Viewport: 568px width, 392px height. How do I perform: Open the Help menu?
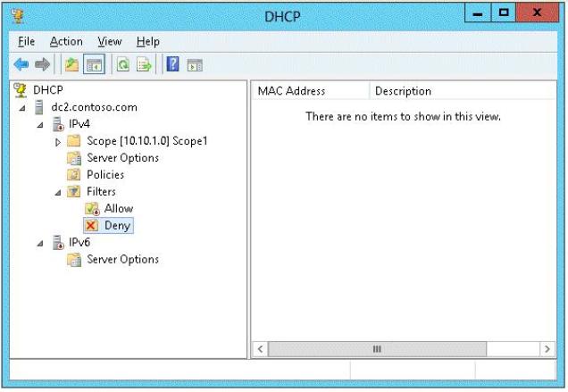[x=148, y=42]
